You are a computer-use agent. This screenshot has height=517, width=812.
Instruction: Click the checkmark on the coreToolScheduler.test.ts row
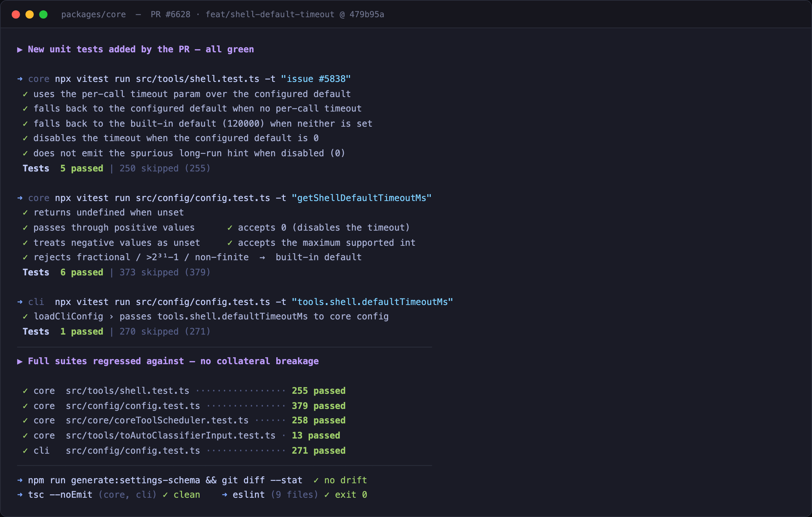(x=25, y=421)
